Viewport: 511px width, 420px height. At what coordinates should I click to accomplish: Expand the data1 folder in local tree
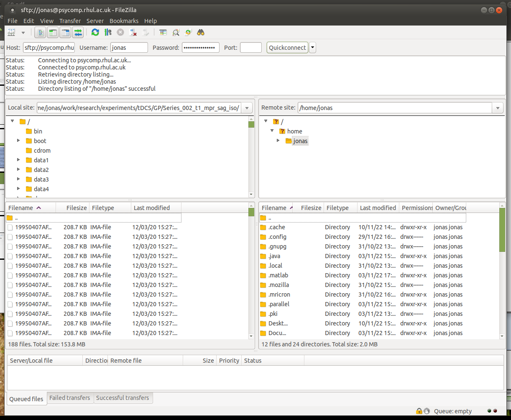pyautogui.click(x=18, y=160)
